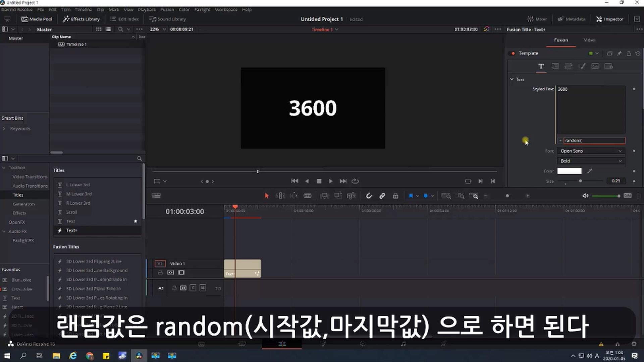The image size is (644, 362).
Task: Toggle timeline snapping magnet icon
Action: [x=369, y=196]
